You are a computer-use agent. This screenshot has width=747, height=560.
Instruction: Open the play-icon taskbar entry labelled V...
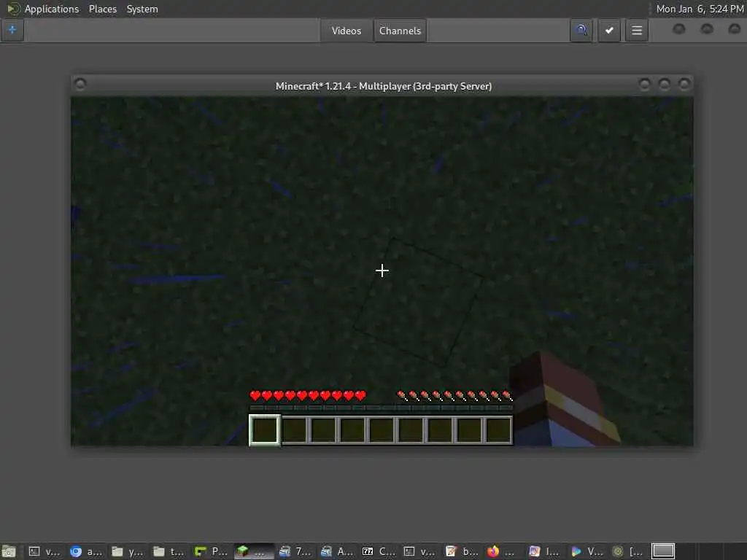[586, 551]
